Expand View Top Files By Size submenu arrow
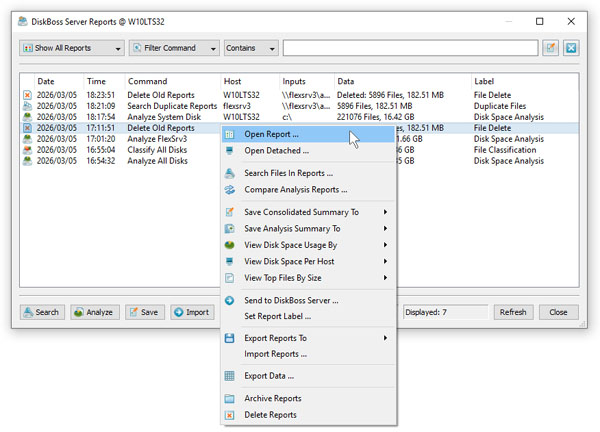This screenshot has width=600, height=432. pyautogui.click(x=385, y=278)
